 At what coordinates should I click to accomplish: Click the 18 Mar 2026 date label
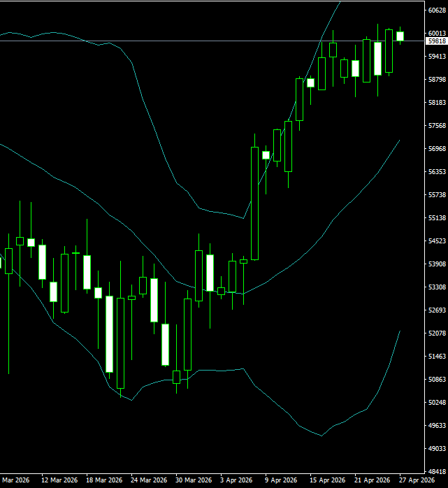(x=104, y=480)
